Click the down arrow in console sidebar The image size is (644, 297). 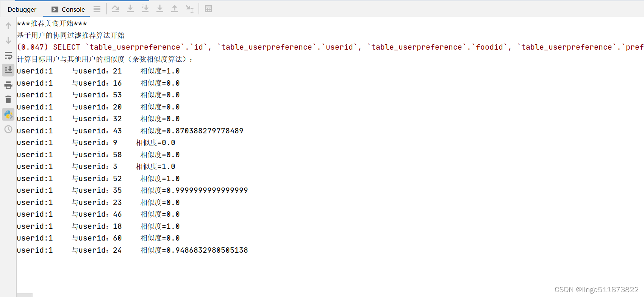tap(8, 41)
